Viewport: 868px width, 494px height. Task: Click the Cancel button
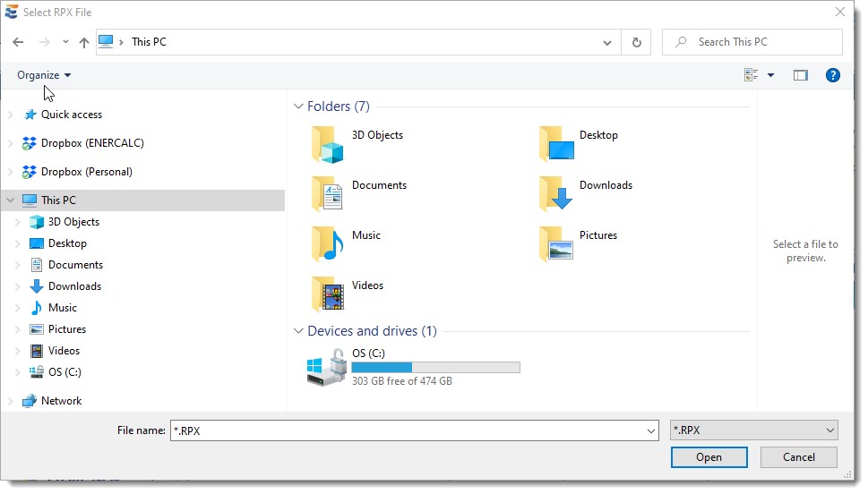[x=798, y=457]
